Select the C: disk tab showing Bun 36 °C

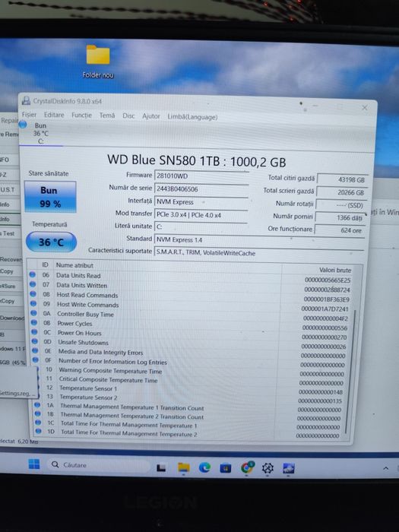tap(41, 133)
